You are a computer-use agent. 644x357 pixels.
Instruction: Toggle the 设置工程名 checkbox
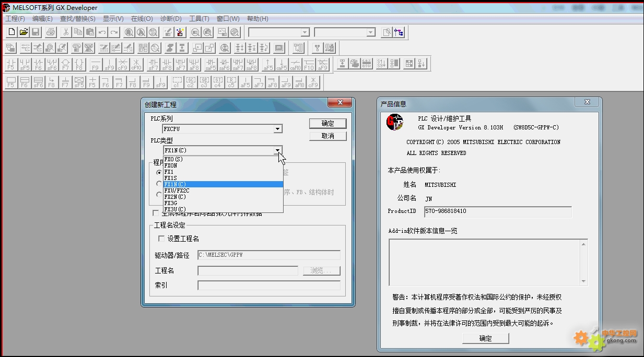[x=161, y=239]
